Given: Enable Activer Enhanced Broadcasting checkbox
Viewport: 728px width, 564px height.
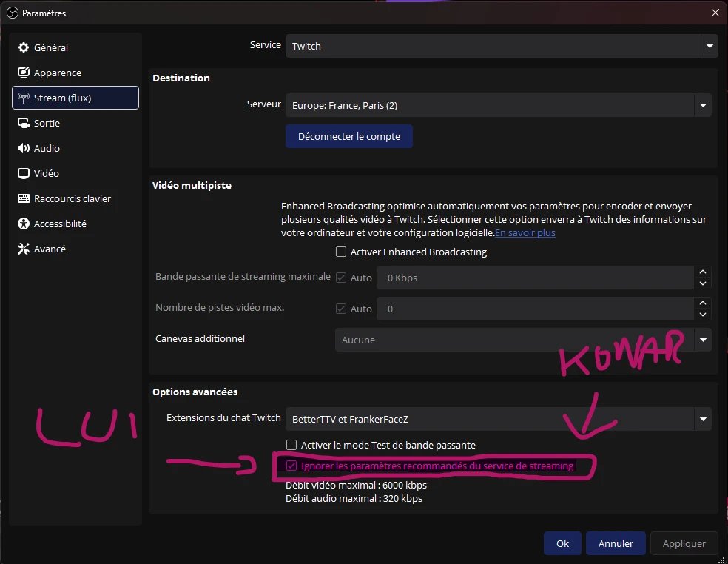Looking at the screenshot, I should pos(341,252).
